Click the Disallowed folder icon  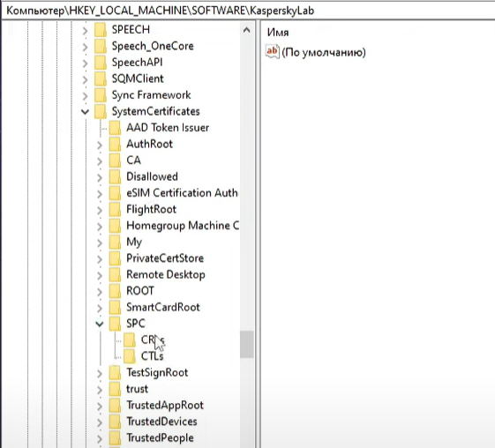(115, 176)
